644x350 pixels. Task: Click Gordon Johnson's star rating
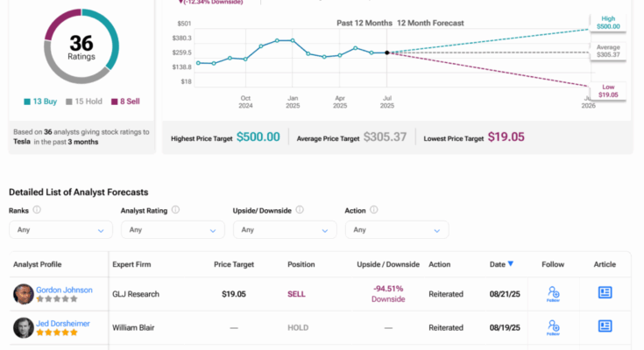(57, 299)
